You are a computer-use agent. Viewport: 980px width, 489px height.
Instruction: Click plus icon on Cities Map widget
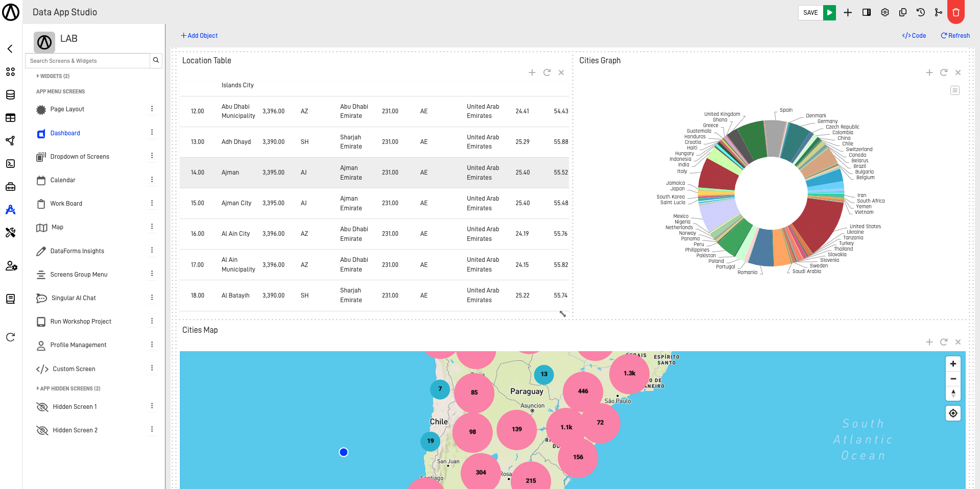point(929,342)
